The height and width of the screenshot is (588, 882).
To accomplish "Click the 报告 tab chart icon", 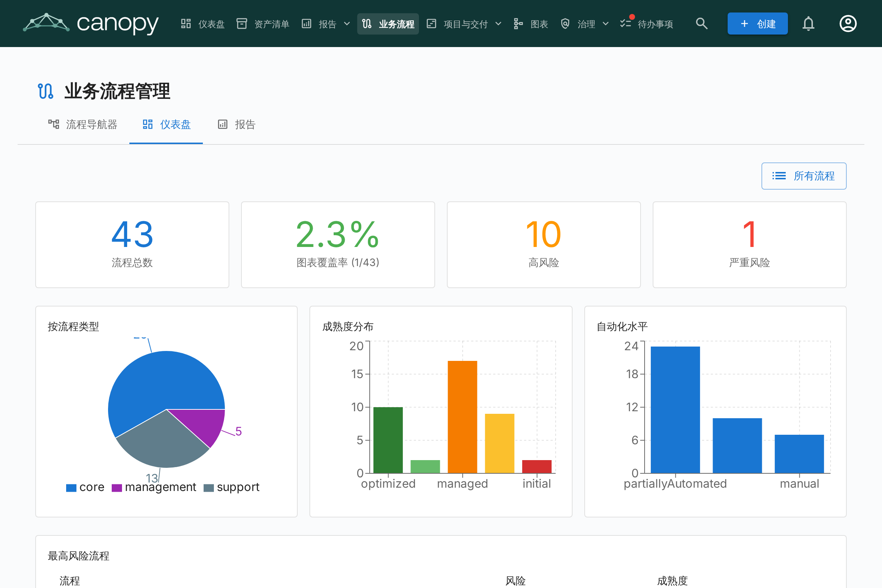I will (x=223, y=124).
